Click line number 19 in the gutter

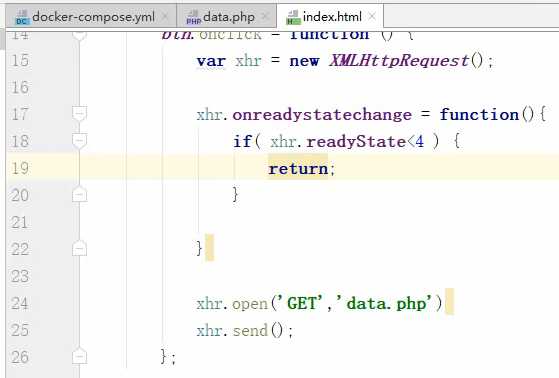click(x=20, y=168)
